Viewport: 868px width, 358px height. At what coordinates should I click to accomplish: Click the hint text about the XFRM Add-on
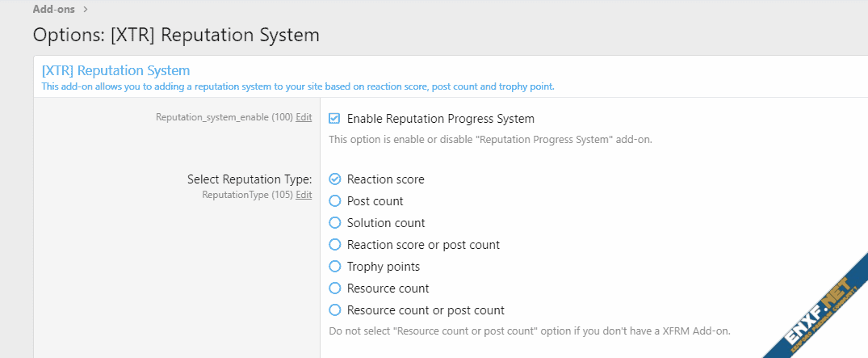tap(529, 331)
